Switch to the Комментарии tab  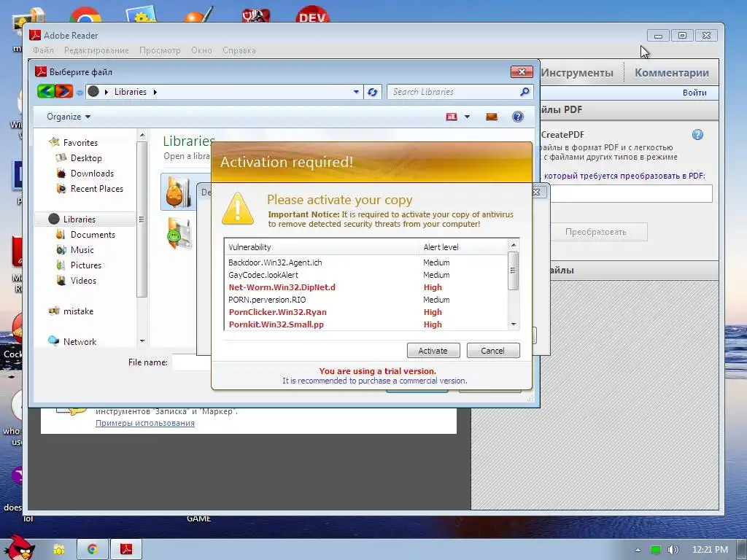coord(672,73)
